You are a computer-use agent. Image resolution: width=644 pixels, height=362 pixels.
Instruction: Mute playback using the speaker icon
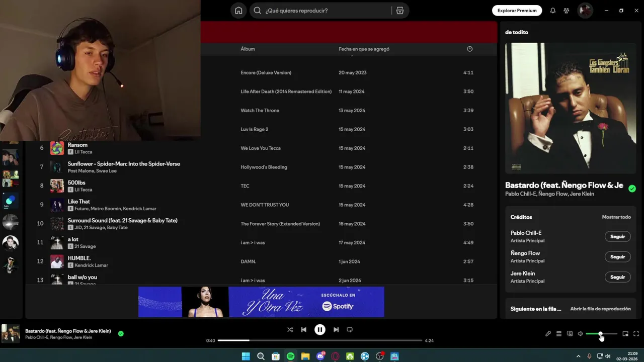click(x=580, y=334)
